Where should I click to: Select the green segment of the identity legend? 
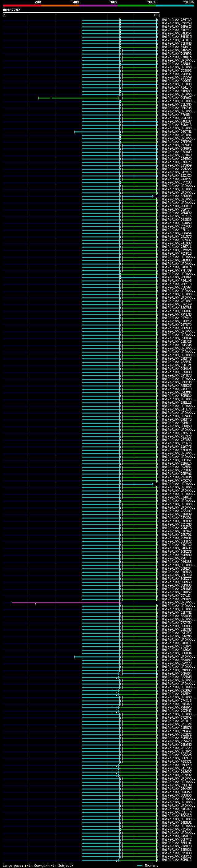(137, 6)
